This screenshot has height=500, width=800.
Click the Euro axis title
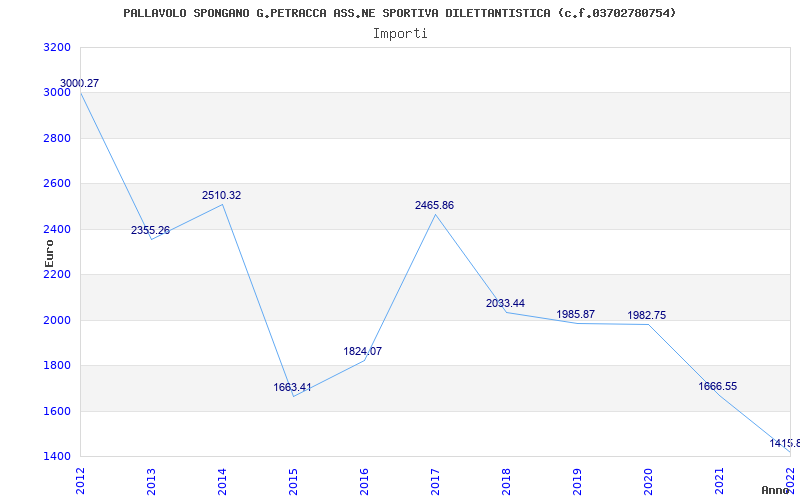pos(49,253)
